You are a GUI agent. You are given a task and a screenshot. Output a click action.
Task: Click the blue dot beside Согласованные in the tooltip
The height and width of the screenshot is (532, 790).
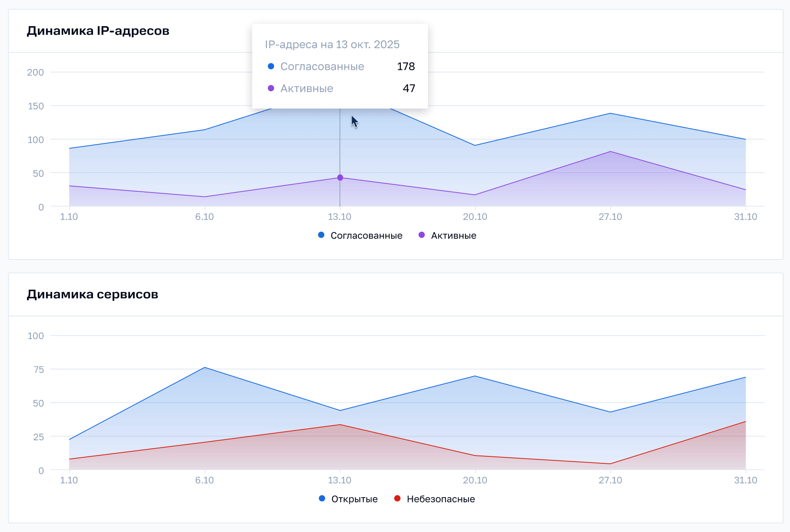click(271, 66)
